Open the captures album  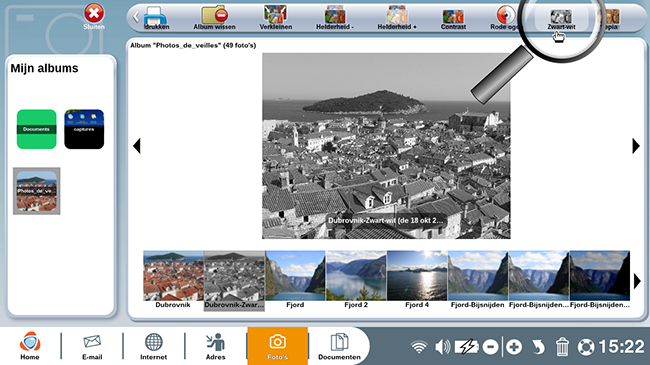point(84,129)
